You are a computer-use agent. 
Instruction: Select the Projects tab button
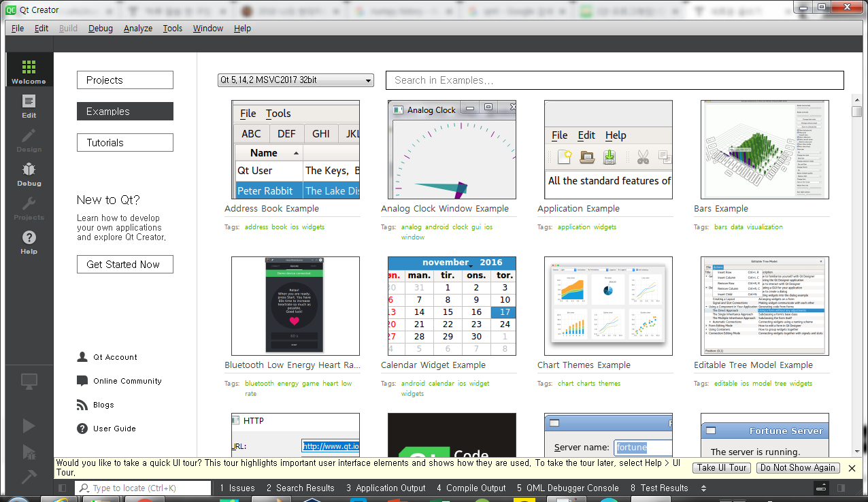pyautogui.click(x=125, y=80)
